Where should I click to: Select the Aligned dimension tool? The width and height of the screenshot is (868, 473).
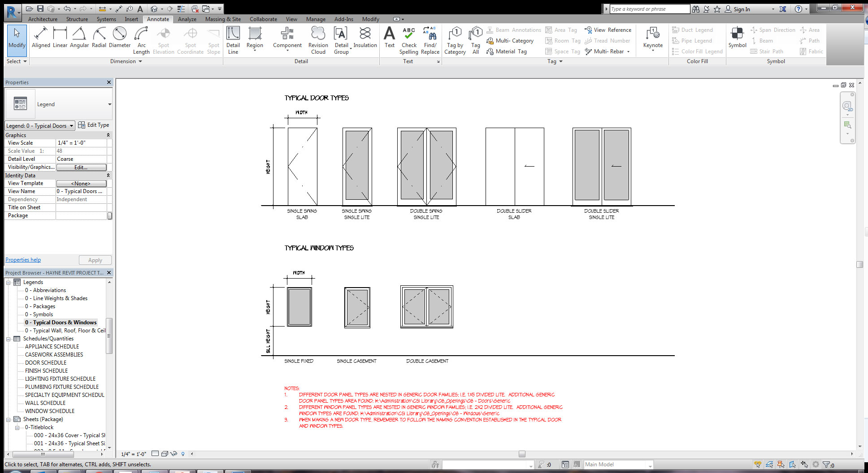[x=41, y=38]
